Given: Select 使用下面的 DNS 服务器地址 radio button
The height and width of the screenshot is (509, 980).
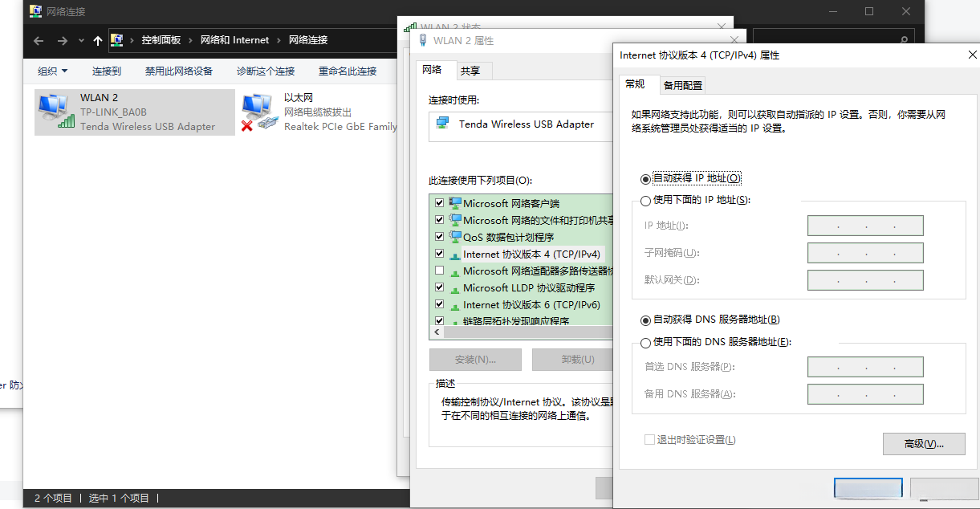Looking at the screenshot, I should point(645,343).
